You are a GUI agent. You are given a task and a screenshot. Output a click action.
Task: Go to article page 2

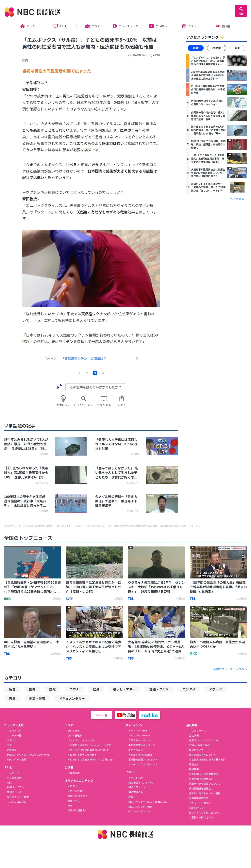tap(87, 373)
